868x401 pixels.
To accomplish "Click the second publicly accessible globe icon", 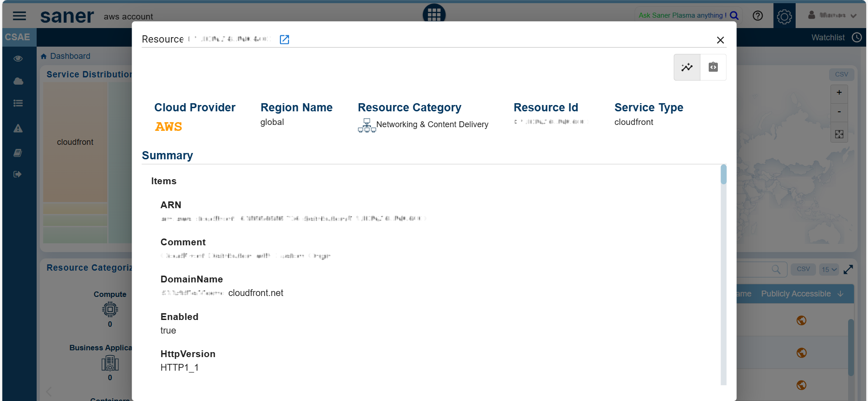I will 802,353.
